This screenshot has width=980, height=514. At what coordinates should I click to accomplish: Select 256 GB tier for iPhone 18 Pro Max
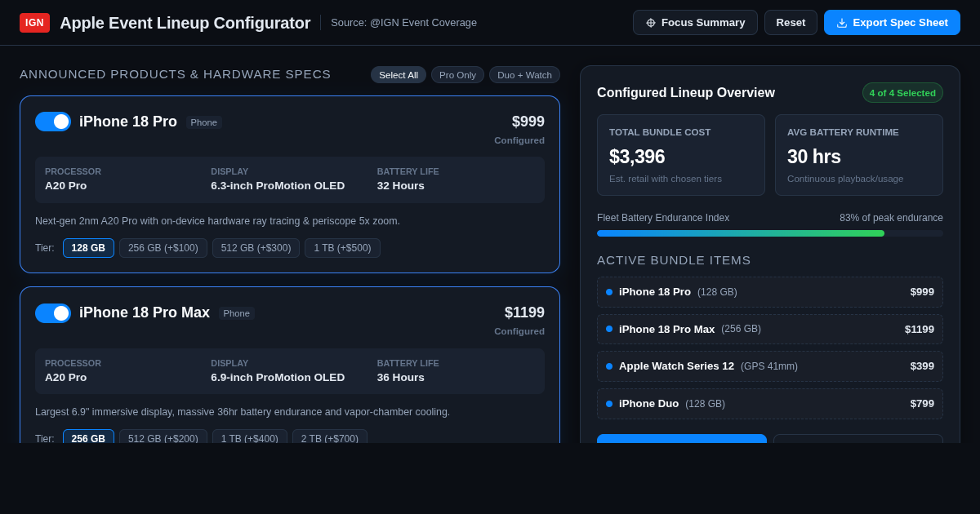coord(88,437)
